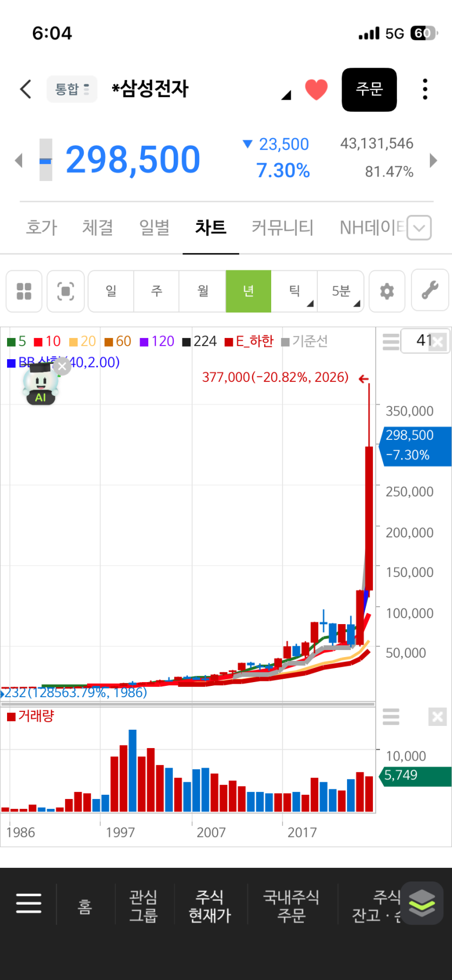
Task: Expand the stock name dropdown triangle
Action: (286, 95)
